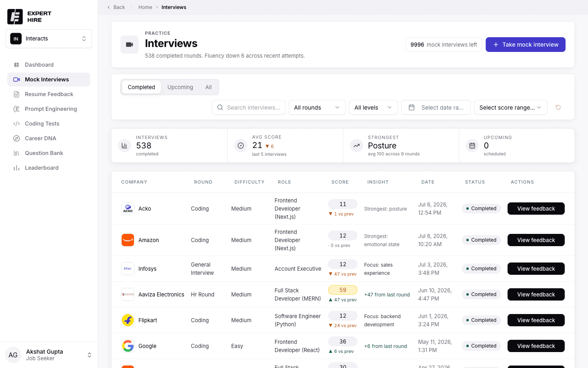Click the Search interviews input field
The width and height of the screenshot is (588, 368).
(249, 108)
